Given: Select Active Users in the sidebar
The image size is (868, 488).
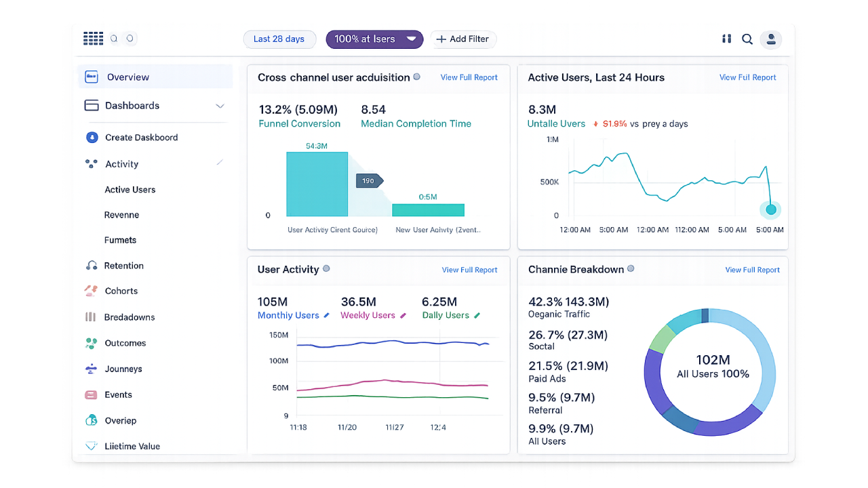Looking at the screenshot, I should click(x=130, y=190).
